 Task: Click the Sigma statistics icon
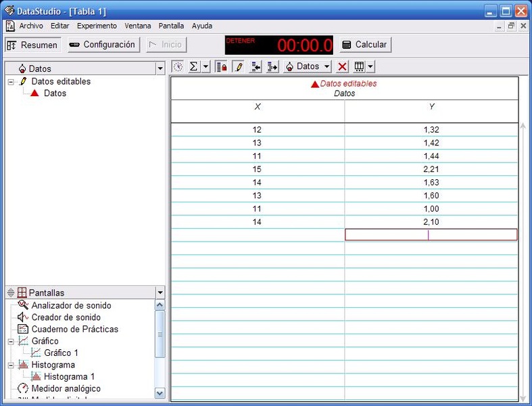[193, 66]
